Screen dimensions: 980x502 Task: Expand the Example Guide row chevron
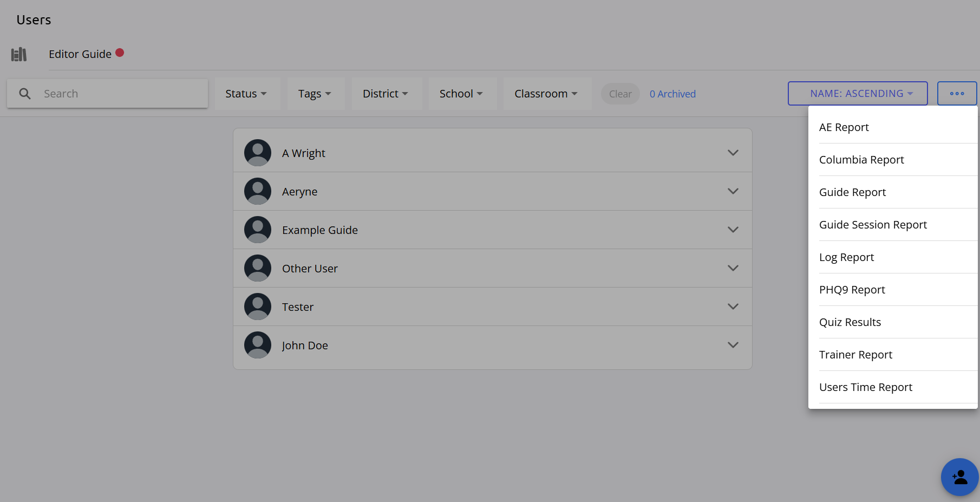(733, 230)
